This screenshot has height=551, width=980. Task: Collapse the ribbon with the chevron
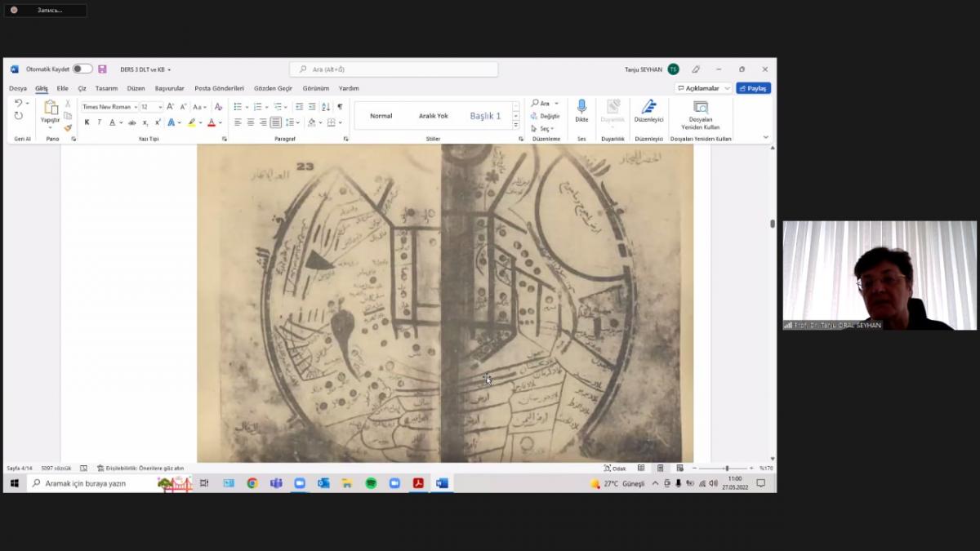click(x=765, y=137)
